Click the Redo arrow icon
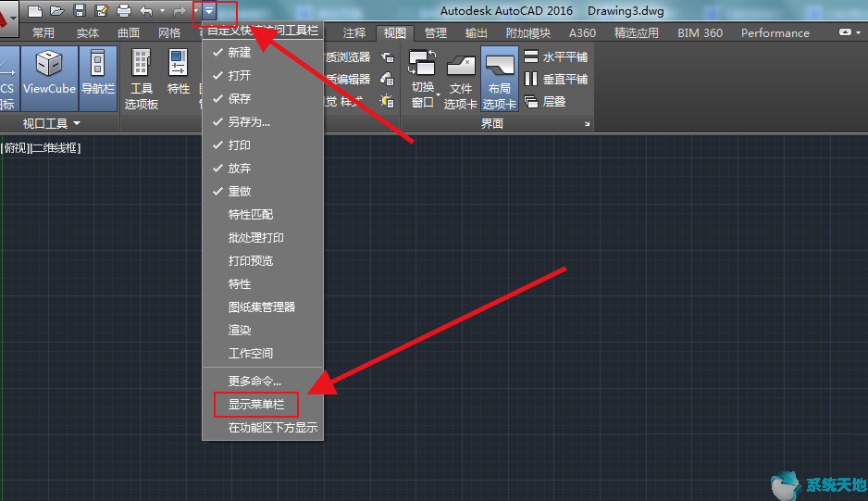Screen dimensions: 868x501 180,10
